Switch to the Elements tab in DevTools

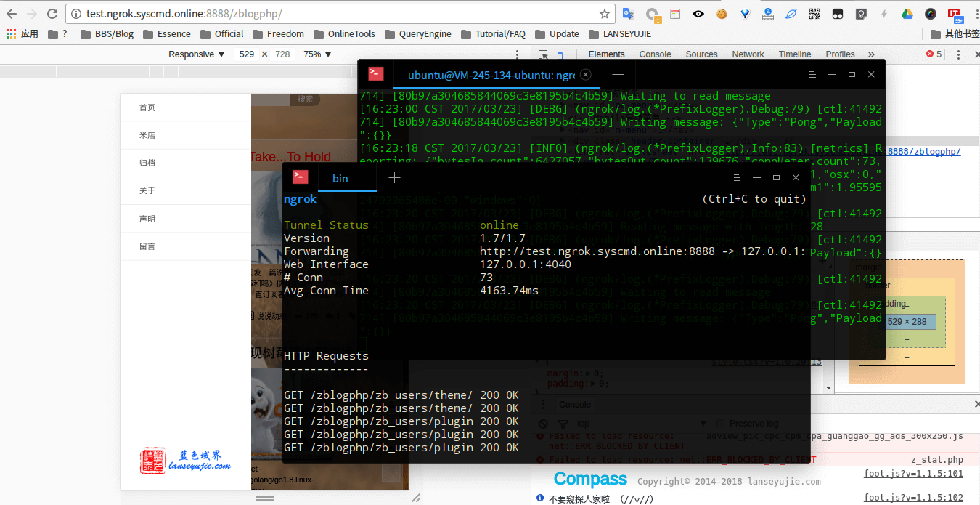(x=606, y=54)
